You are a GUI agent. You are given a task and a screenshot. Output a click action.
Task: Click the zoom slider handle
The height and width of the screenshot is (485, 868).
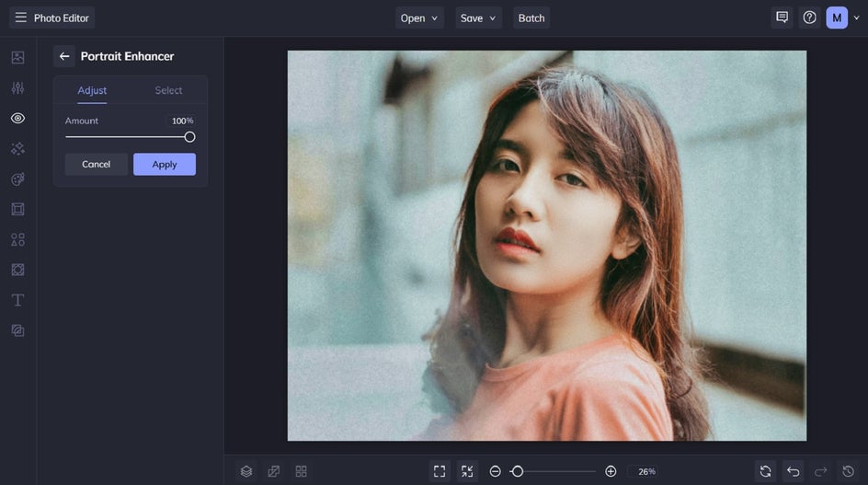click(517, 471)
